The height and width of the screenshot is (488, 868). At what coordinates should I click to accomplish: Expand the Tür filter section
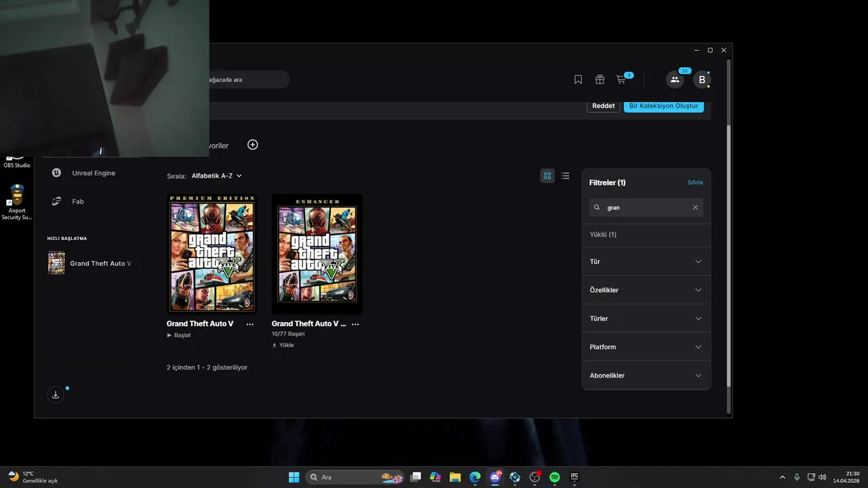click(x=646, y=262)
